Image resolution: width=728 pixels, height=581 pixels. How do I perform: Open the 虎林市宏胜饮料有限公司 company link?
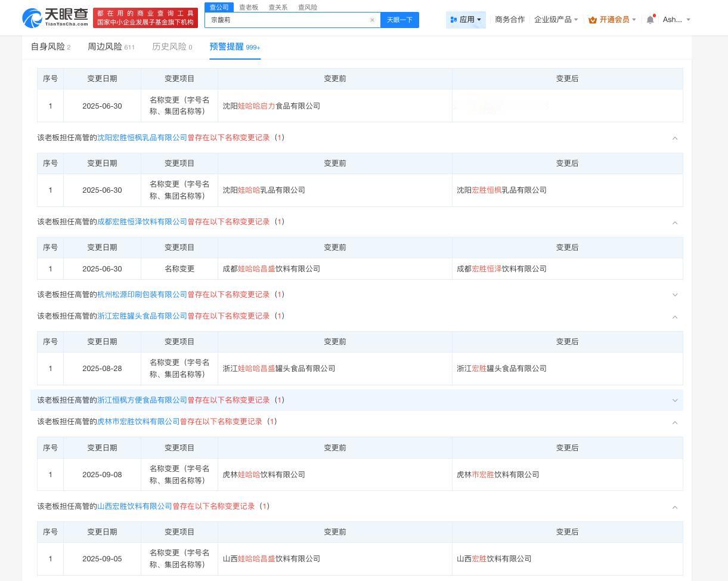(x=138, y=422)
